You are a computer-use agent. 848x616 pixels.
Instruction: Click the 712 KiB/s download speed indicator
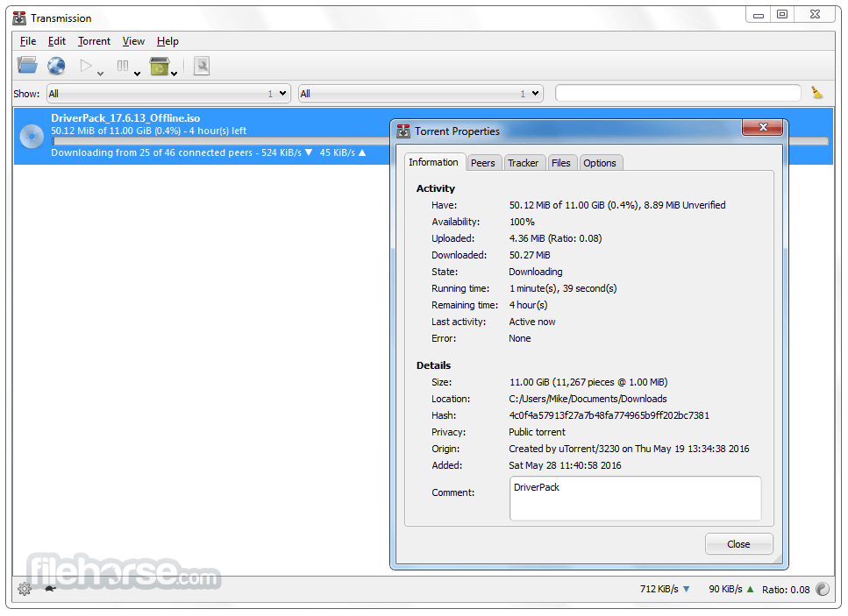[665, 589]
